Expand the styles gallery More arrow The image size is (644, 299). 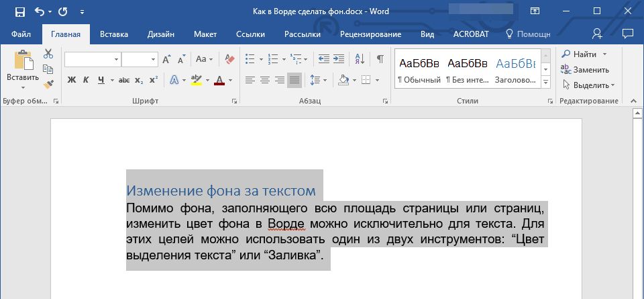[545, 83]
